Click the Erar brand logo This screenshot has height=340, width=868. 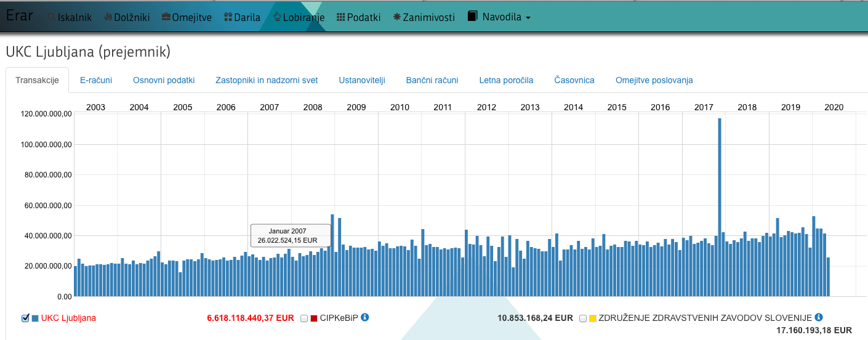point(19,15)
